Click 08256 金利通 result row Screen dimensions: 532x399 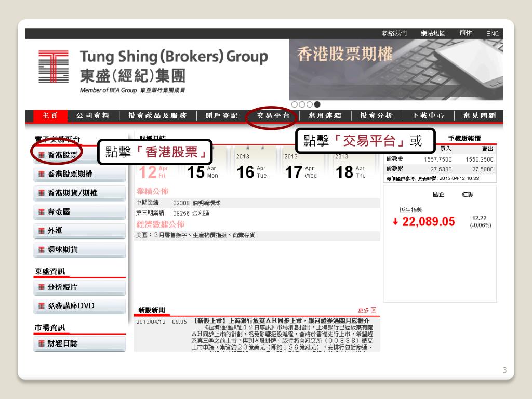(257, 214)
